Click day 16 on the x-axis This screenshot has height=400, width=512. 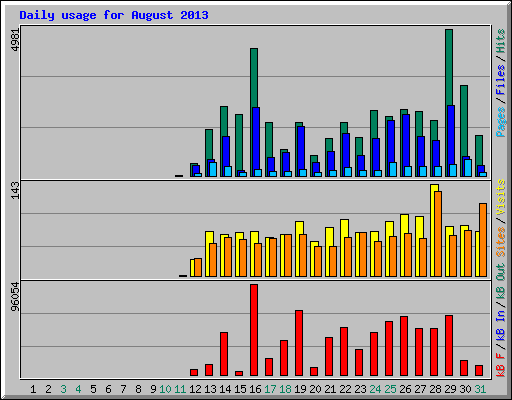(255, 389)
